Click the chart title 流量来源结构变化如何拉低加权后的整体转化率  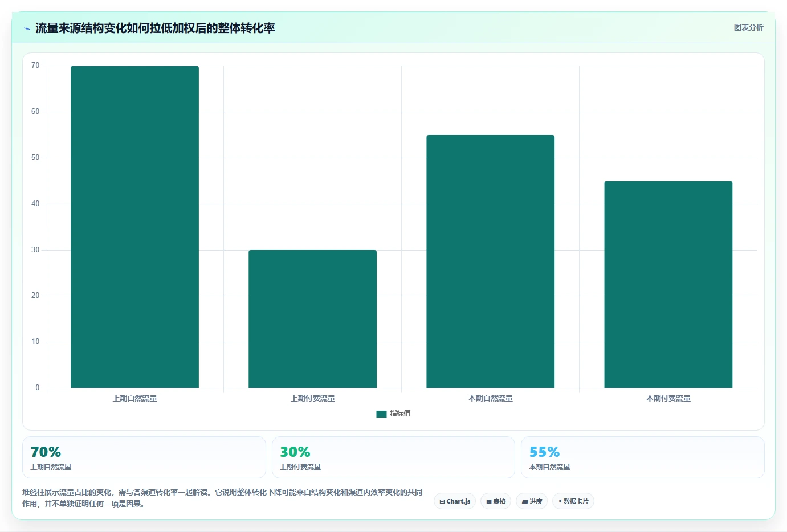click(155, 28)
